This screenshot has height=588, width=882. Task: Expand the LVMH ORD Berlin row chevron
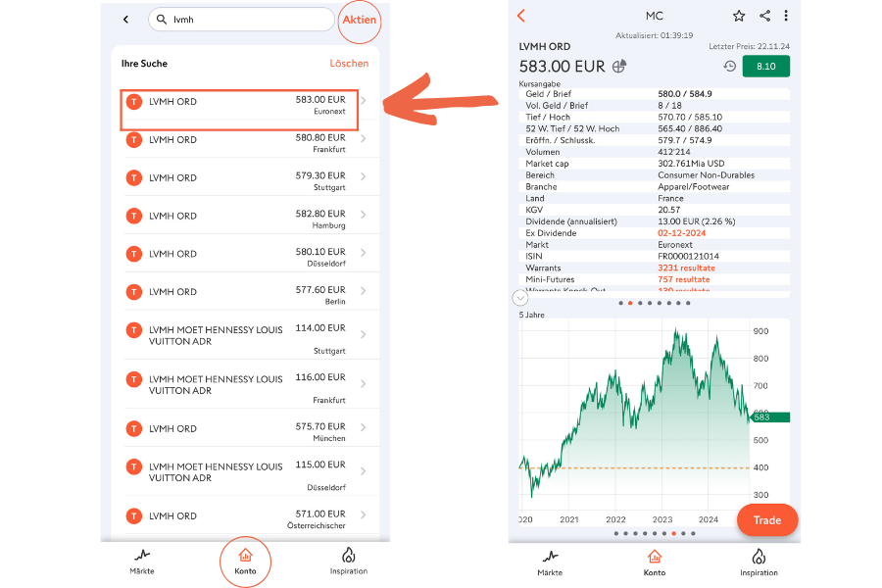pos(364,291)
